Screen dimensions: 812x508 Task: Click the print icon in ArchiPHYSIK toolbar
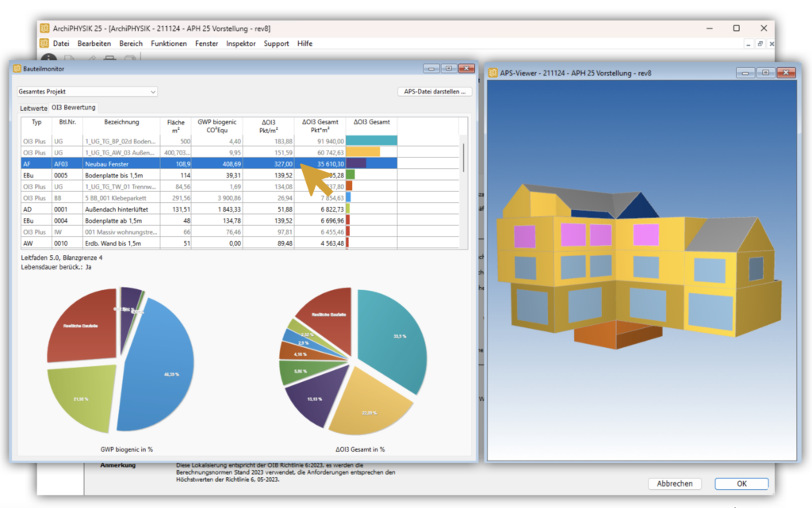coord(109,59)
